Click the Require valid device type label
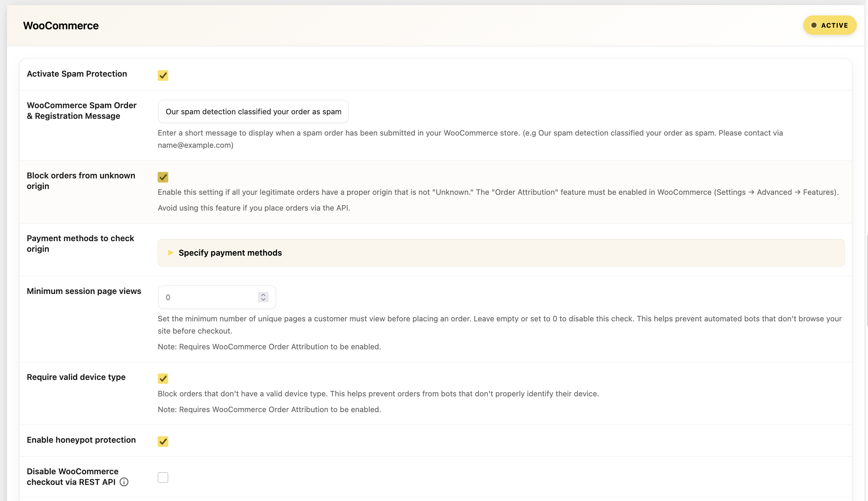Image resolution: width=868 pixels, height=501 pixels. point(76,377)
